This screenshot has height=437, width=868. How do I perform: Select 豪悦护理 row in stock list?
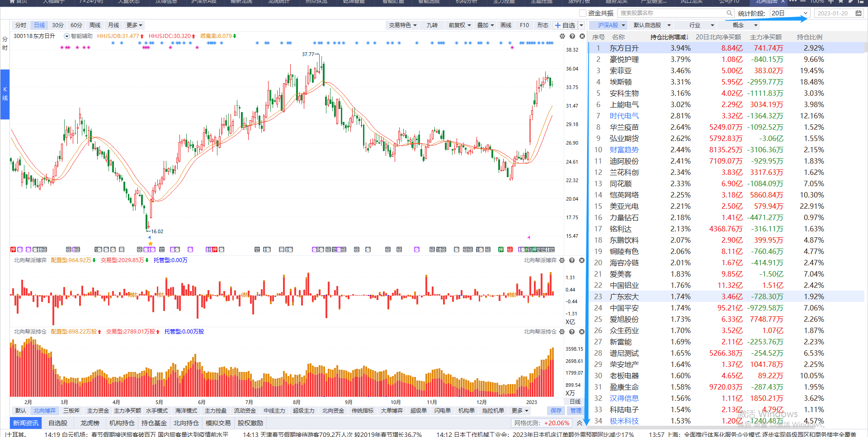tap(726, 60)
